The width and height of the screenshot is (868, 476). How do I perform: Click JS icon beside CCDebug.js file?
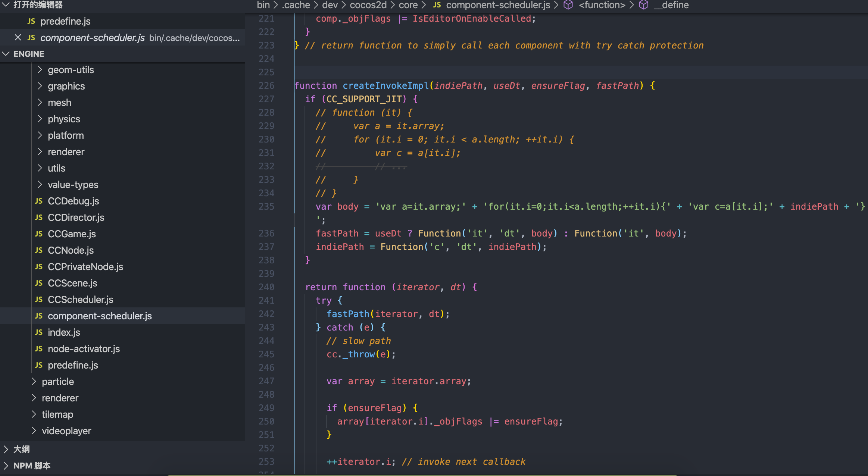(x=39, y=201)
